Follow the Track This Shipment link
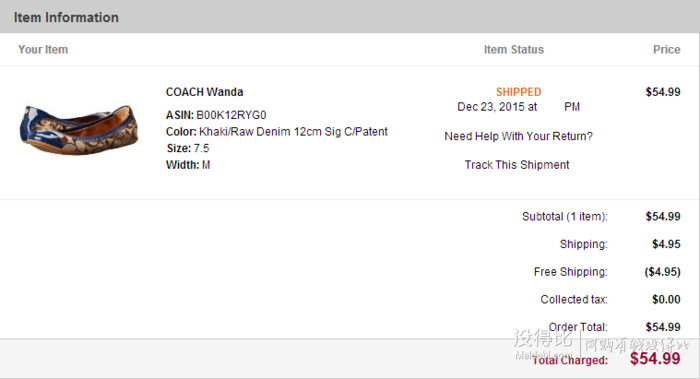Image resolution: width=700 pixels, height=379 pixels. click(x=517, y=165)
